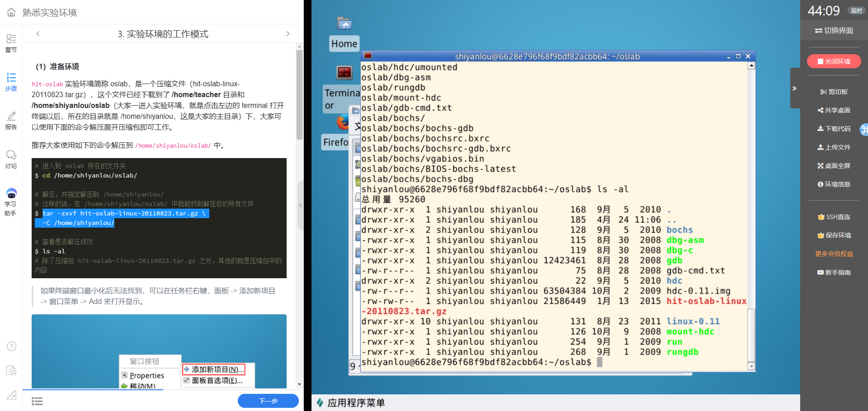Viewport: 868px width, 411px height.
Task: Open the 讨论 discussion sidebar icon
Action: (11, 159)
